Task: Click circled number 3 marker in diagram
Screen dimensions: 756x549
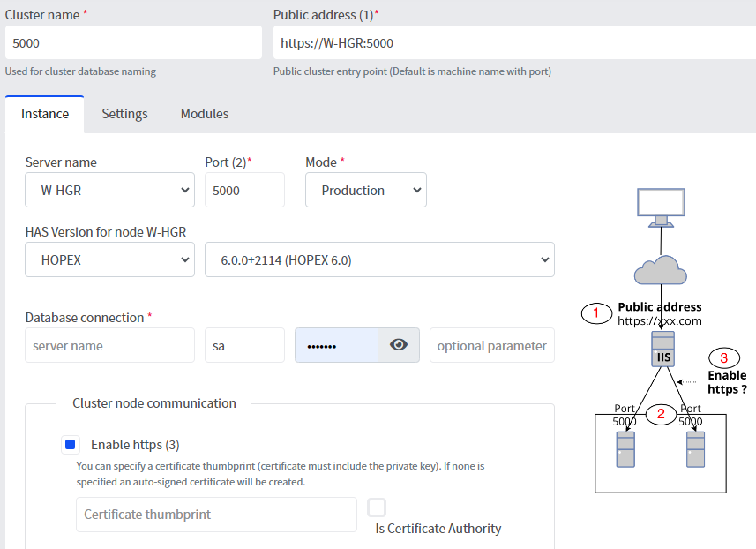Action: (x=724, y=357)
